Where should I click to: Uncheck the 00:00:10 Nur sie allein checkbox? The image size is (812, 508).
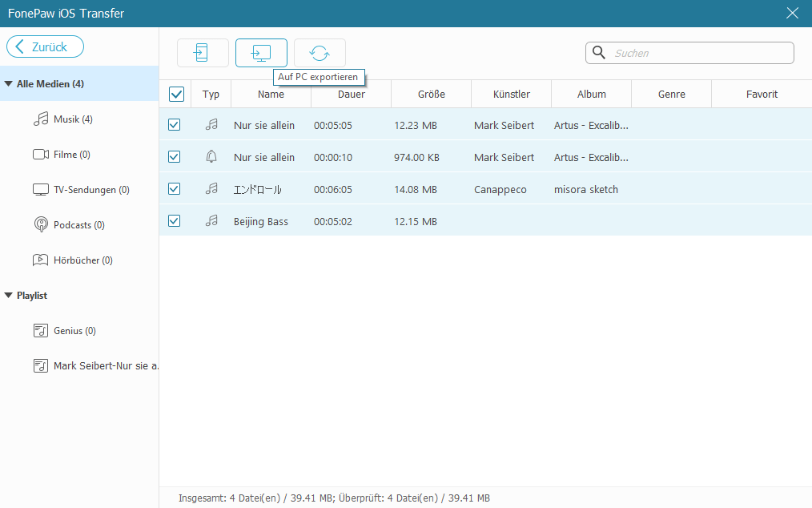coord(174,157)
